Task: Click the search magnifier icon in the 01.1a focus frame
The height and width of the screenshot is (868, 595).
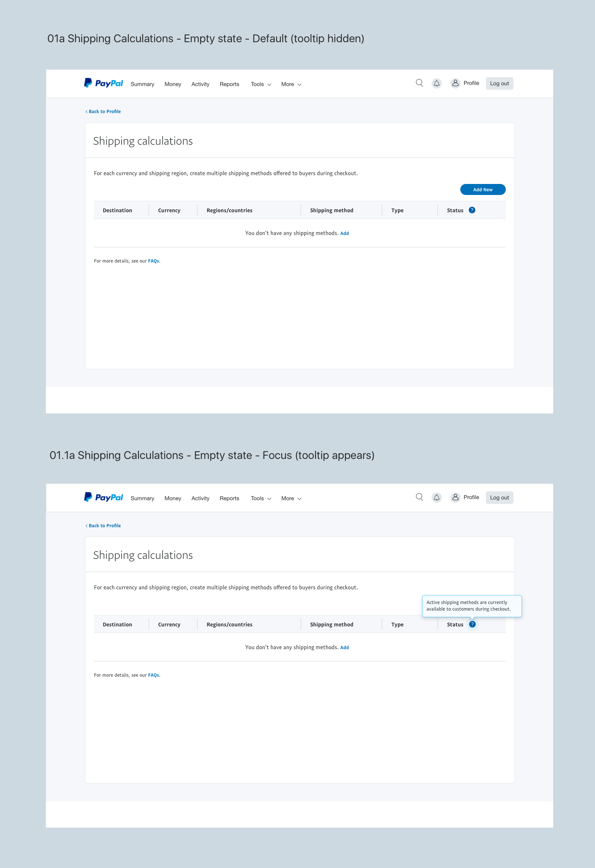Action: (x=419, y=497)
